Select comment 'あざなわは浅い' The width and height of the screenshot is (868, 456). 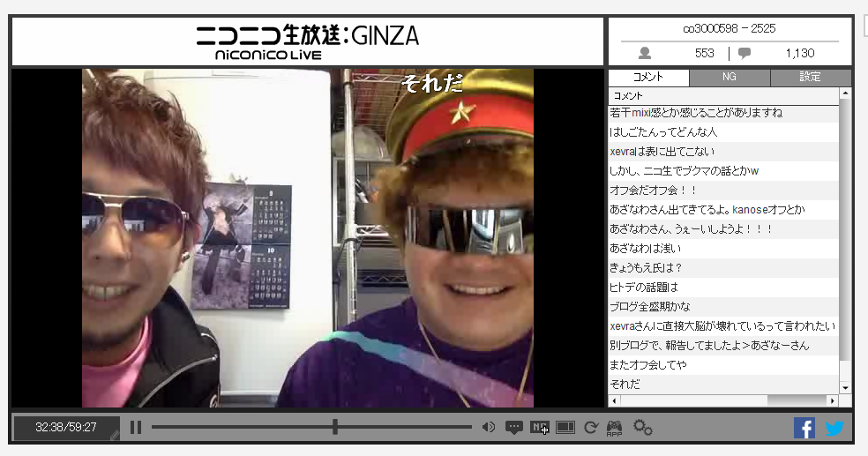723,249
